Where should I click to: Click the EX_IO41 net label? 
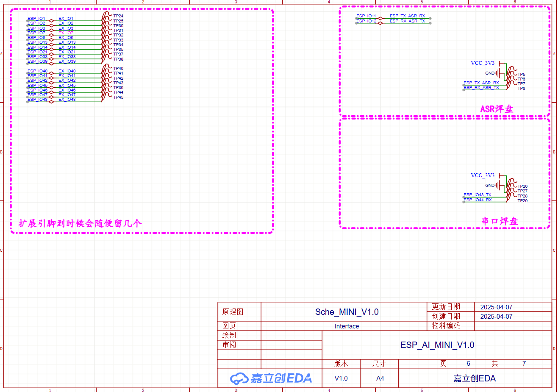click(67, 76)
